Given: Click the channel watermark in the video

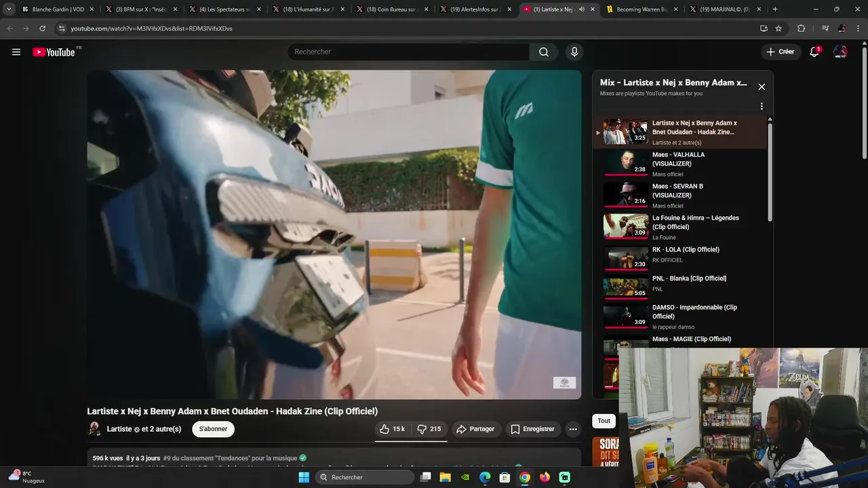Looking at the screenshot, I should click(564, 382).
